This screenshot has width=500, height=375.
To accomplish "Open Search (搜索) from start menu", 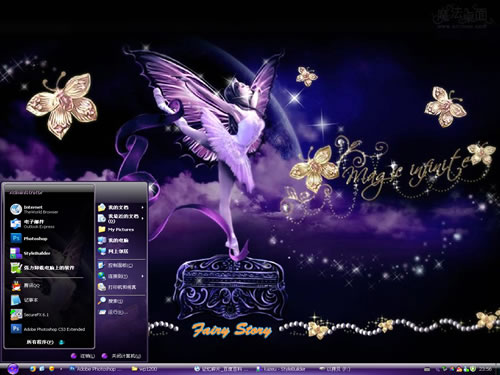I will point(122,301).
